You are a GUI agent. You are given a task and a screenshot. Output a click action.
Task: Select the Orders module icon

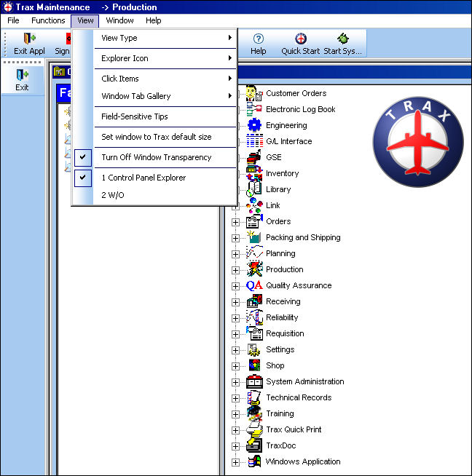(x=254, y=221)
